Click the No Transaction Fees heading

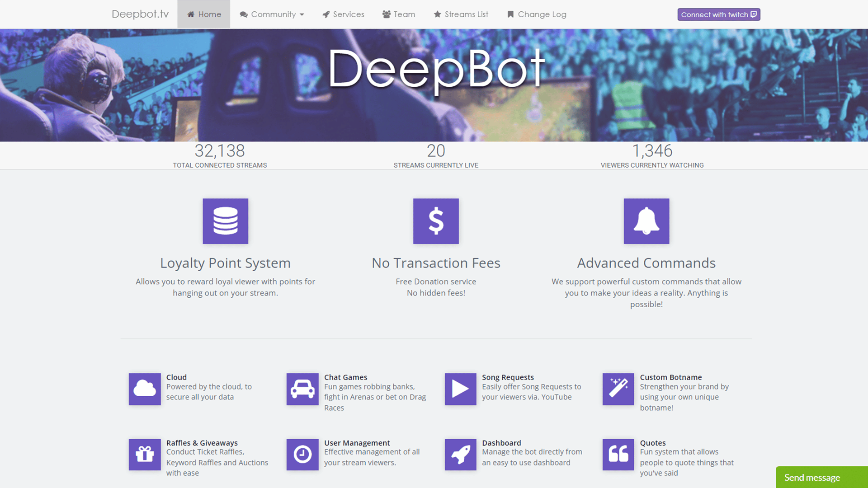point(436,263)
